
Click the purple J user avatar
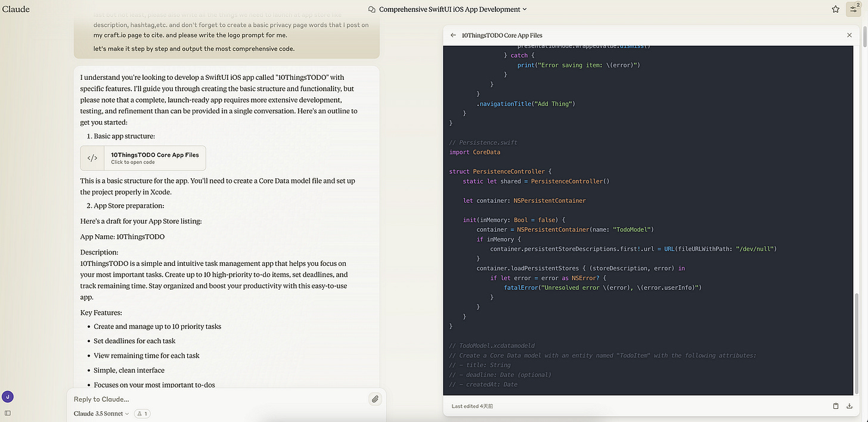(7, 396)
